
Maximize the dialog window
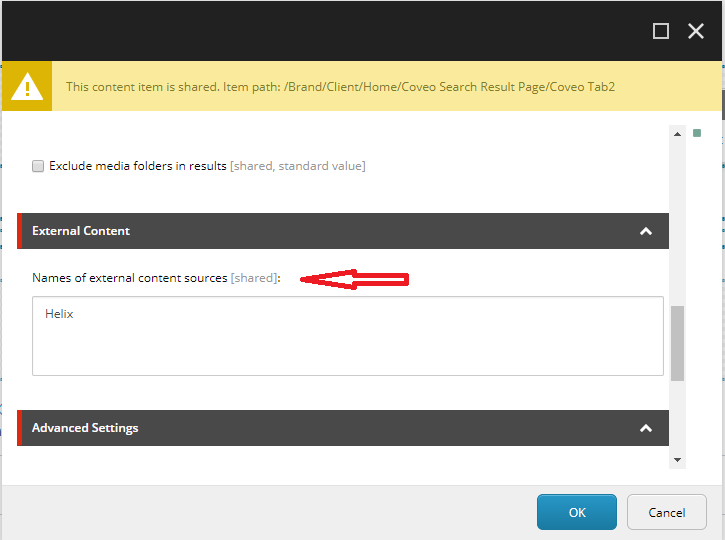pos(660,31)
